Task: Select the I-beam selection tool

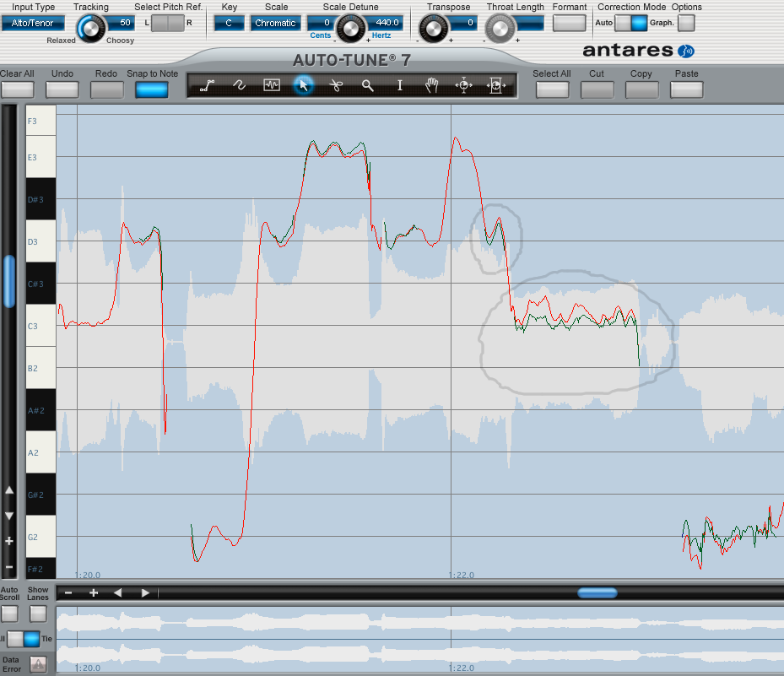Action: point(399,85)
